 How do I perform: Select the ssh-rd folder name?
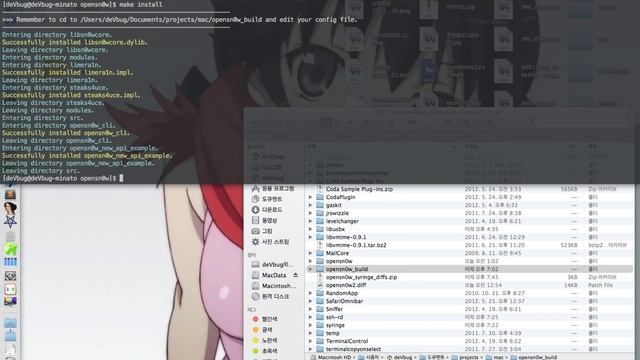pos(334,317)
